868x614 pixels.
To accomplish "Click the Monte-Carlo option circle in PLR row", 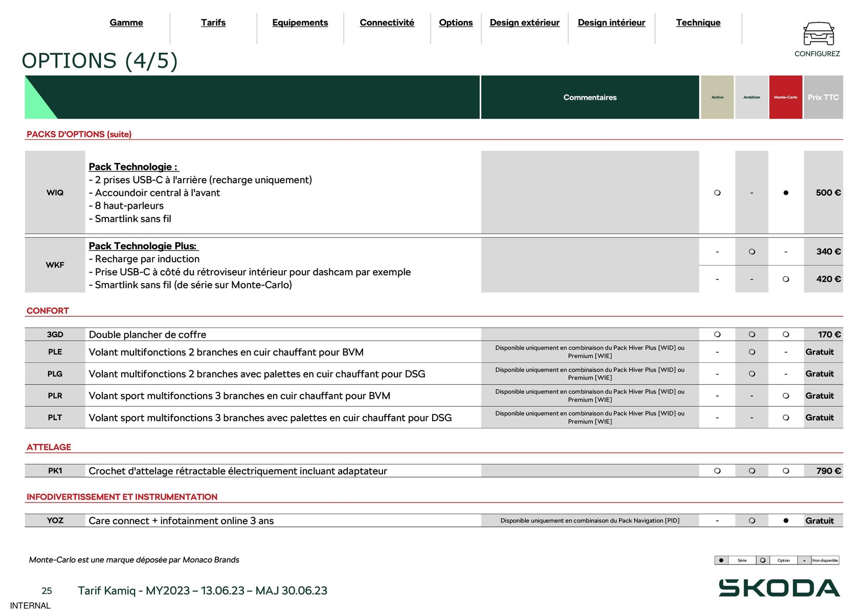I will click(x=786, y=396).
